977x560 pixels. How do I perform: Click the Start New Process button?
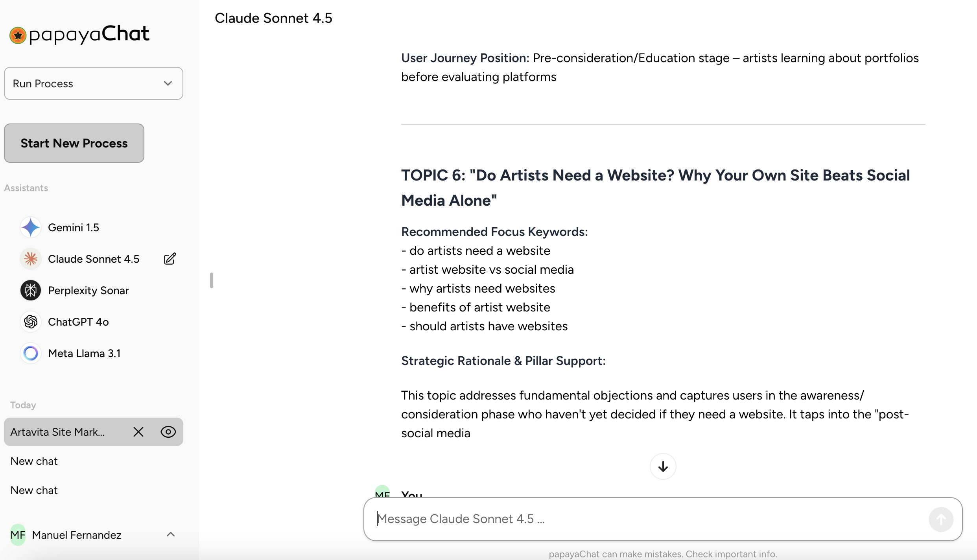pos(74,143)
